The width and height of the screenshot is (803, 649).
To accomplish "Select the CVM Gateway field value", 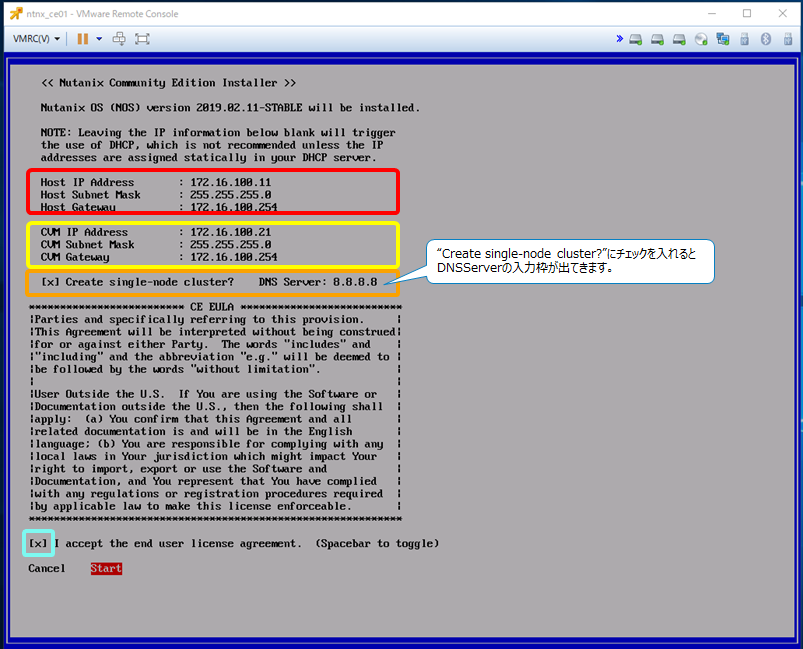I will point(234,257).
